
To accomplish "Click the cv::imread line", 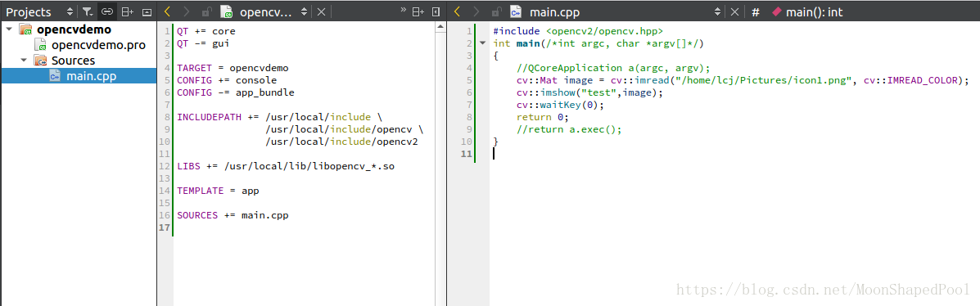I will (742, 80).
